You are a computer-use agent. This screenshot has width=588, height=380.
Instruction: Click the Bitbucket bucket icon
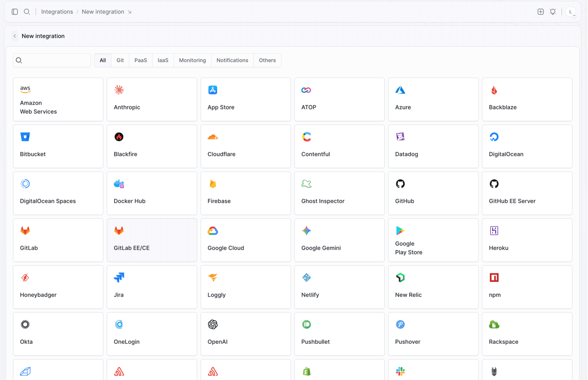click(x=25, y=137)
